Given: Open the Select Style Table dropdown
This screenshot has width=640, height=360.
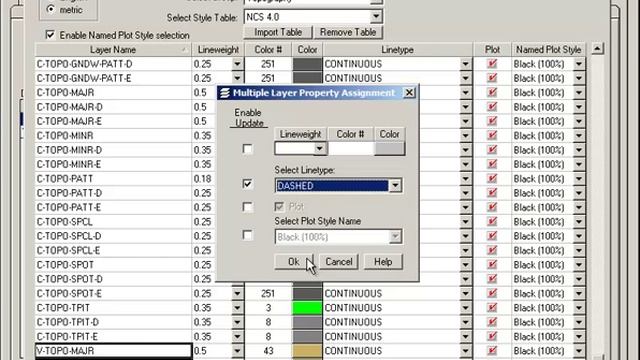Looking at the screenshot, I should 376,17.
